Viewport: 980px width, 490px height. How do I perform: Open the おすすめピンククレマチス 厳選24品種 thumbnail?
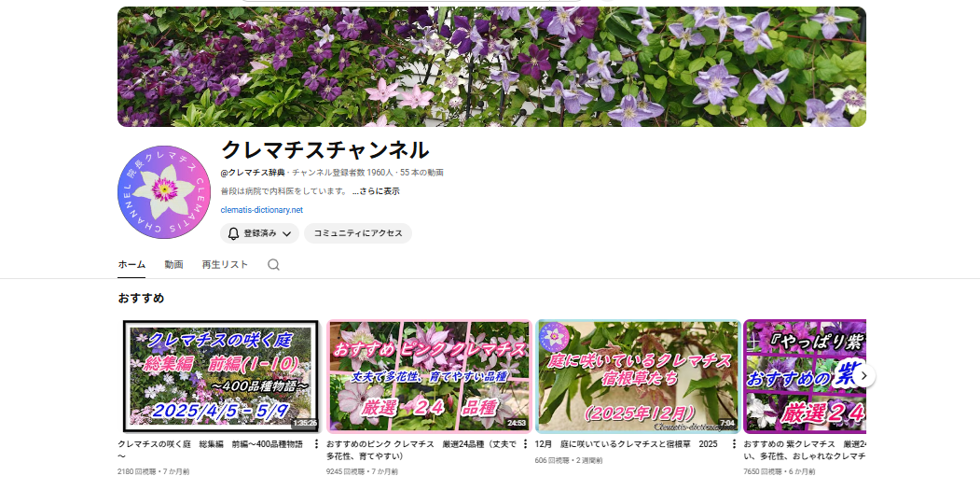pyautogui.click(x=429, y=375)
